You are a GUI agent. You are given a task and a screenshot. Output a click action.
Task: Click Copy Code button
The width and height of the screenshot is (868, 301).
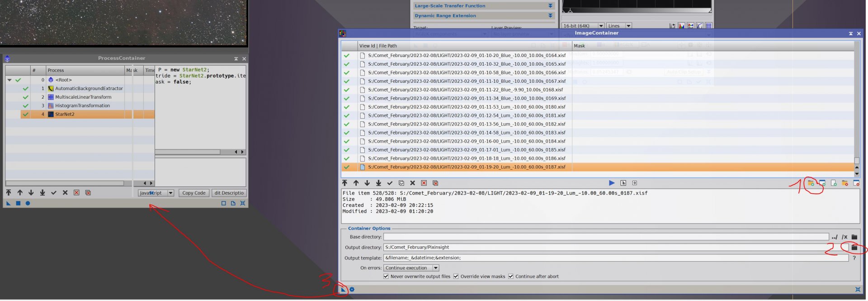click(x=194, y=193)
